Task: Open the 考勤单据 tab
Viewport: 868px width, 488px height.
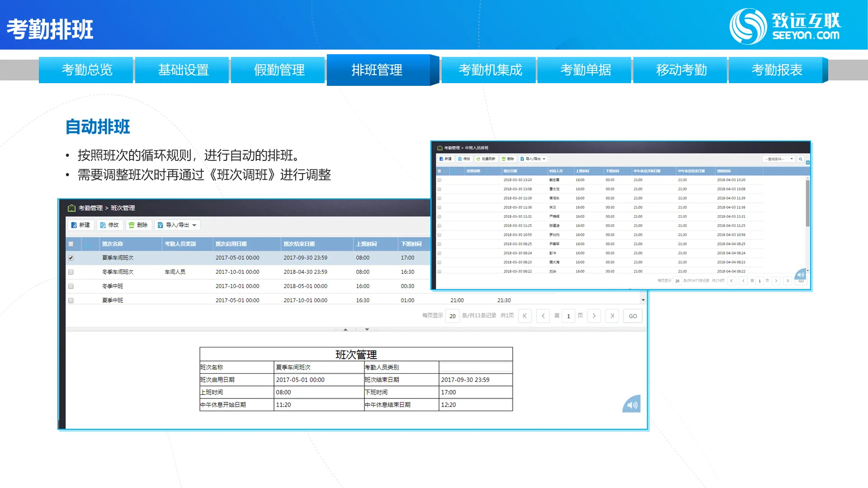Action: (x=585, y=70)
